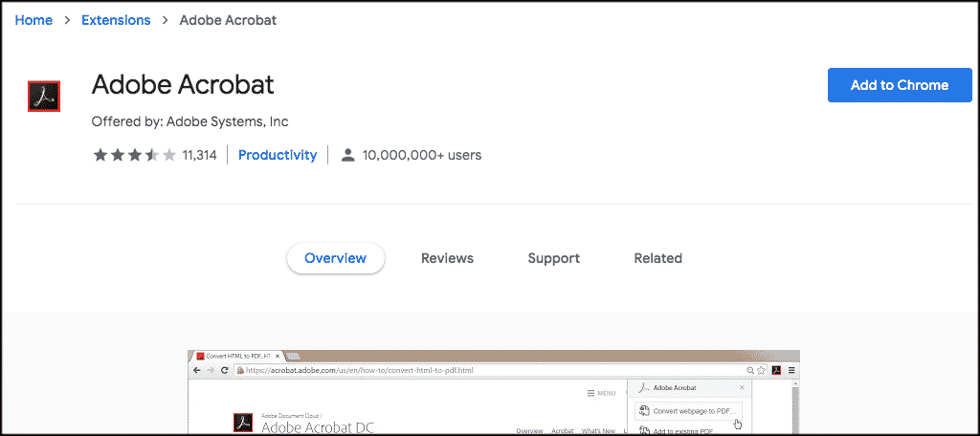Open the Productivity category link
The width and height of the screenshot is (980, 436).
[x=278, y=155]
